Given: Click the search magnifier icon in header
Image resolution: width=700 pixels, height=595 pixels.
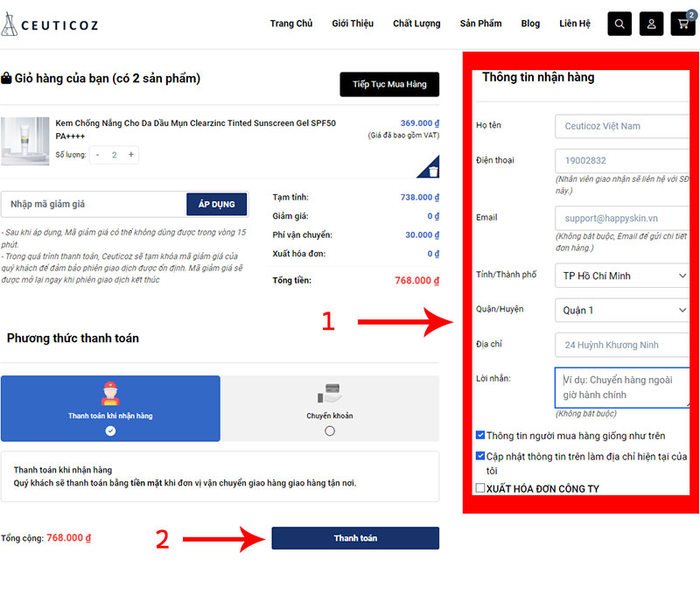Looking at the screenshot, I should pos(619,24).
